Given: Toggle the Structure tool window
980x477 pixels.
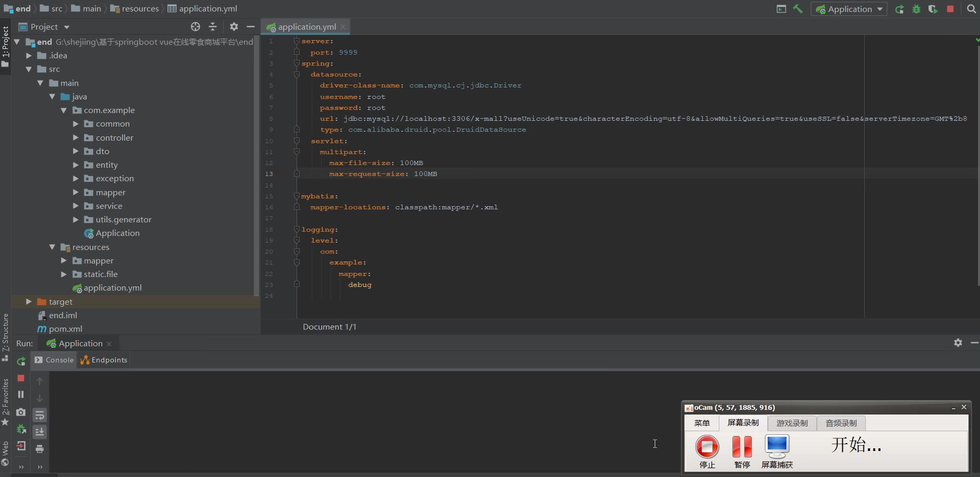Looking at the screenshot, I should (5, 336).
